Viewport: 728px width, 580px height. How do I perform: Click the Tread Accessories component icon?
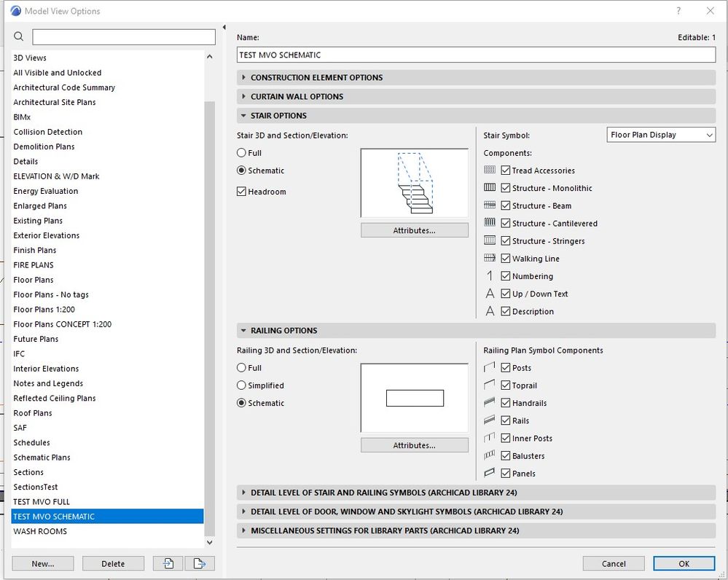click(x=490, y=170)
